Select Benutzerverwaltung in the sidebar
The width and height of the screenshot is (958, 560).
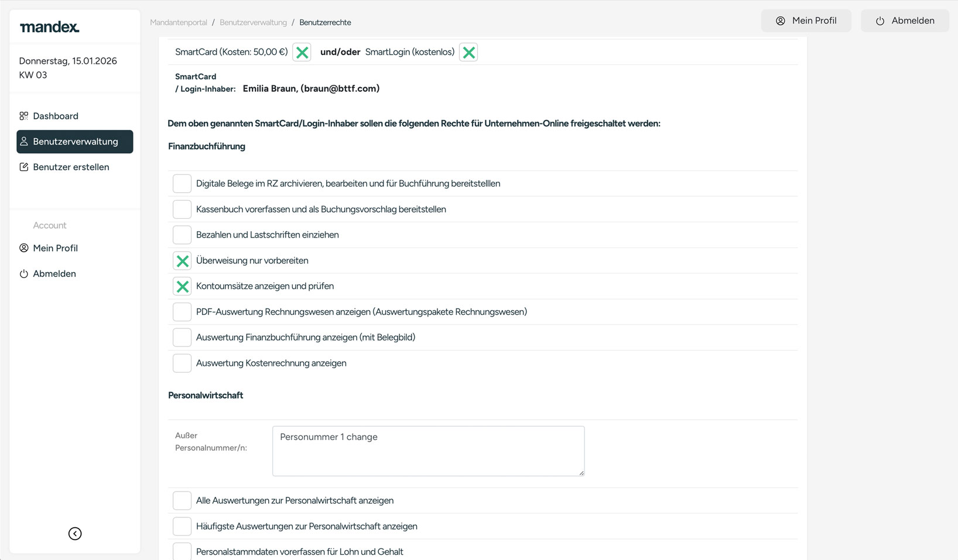coord(75,142)
